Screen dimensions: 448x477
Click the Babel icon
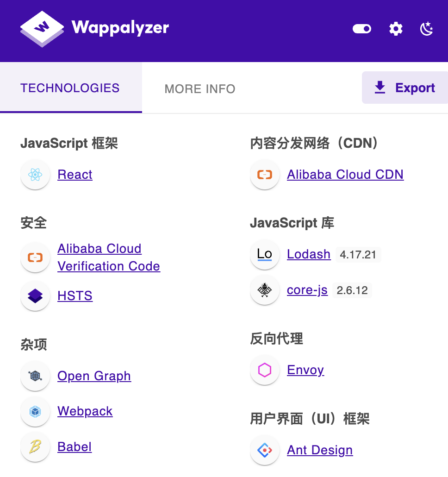pos(35,447)
